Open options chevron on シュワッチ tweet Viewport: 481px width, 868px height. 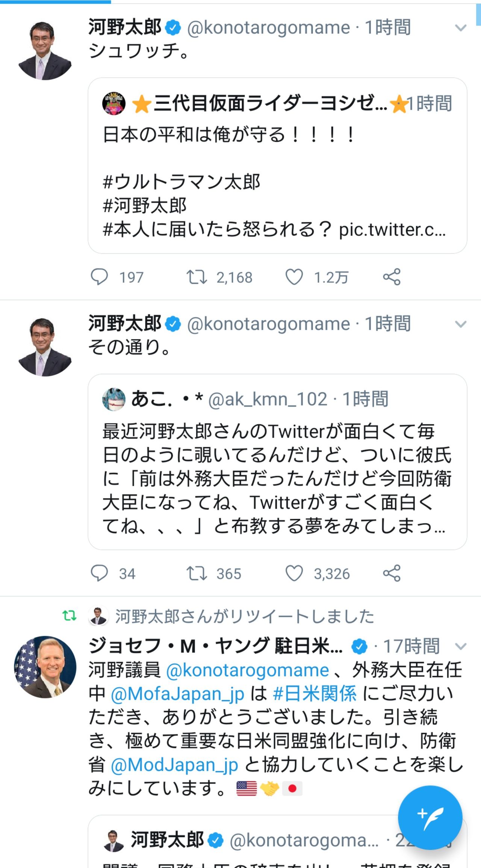pyautogui.click(x=460, y=28)
